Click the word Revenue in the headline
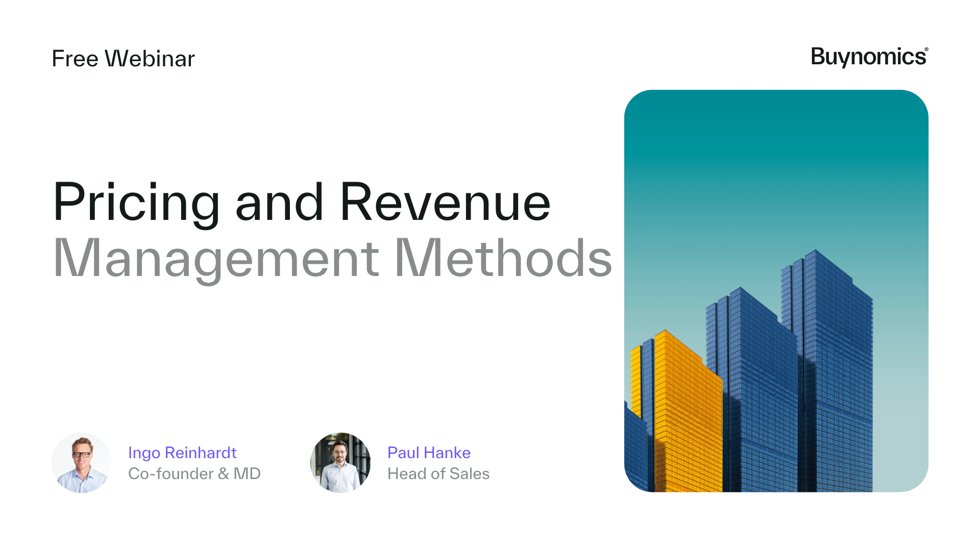This screenshot has width=980, height=551. (445, 203)
